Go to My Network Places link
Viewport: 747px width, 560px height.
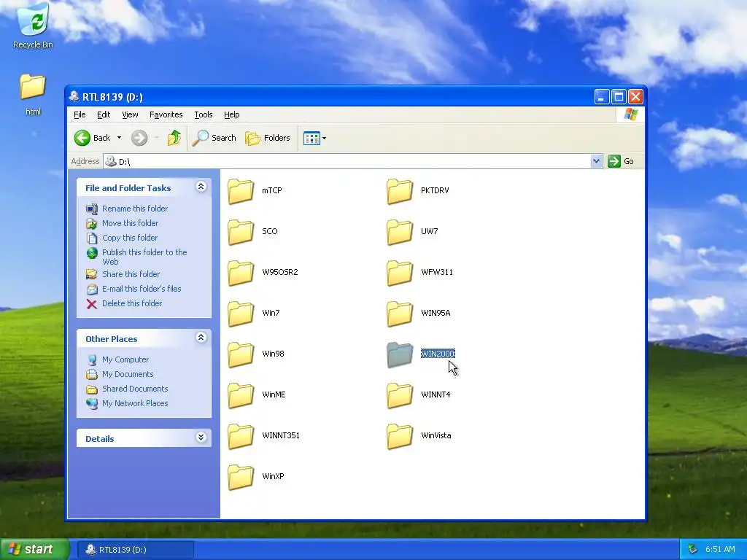[135, 403]
